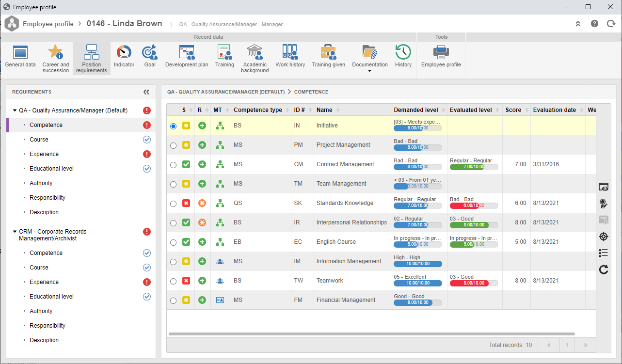Click the History clock icon
Image resolution: width=622 pixels, height=364 pixels.
[x=403, y=52]
